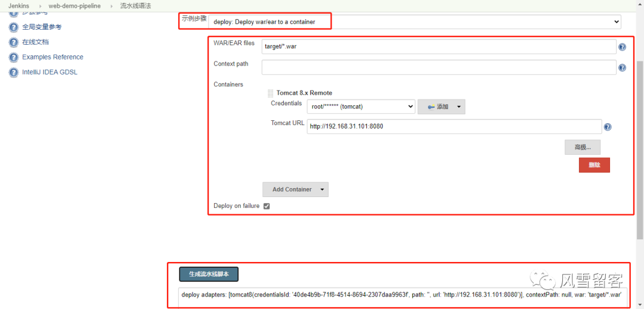Viewport: 644px width, 309px height.
Task: Grab the Tomcat 8.x Remote drag handle
Action: pyautogui.click(x=270, y=93)
